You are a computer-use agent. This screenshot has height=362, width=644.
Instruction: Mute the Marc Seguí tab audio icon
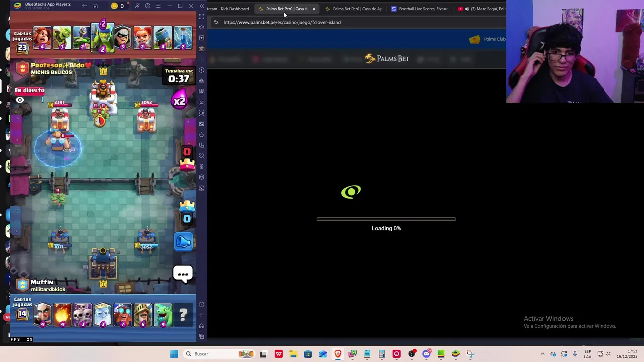[467, 9]
